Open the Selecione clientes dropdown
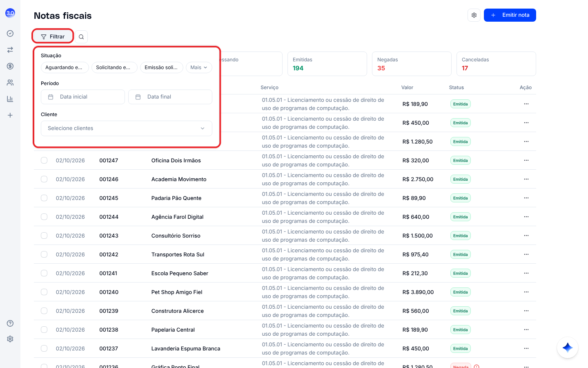588x368 pixels. click(x=127, y=128)
